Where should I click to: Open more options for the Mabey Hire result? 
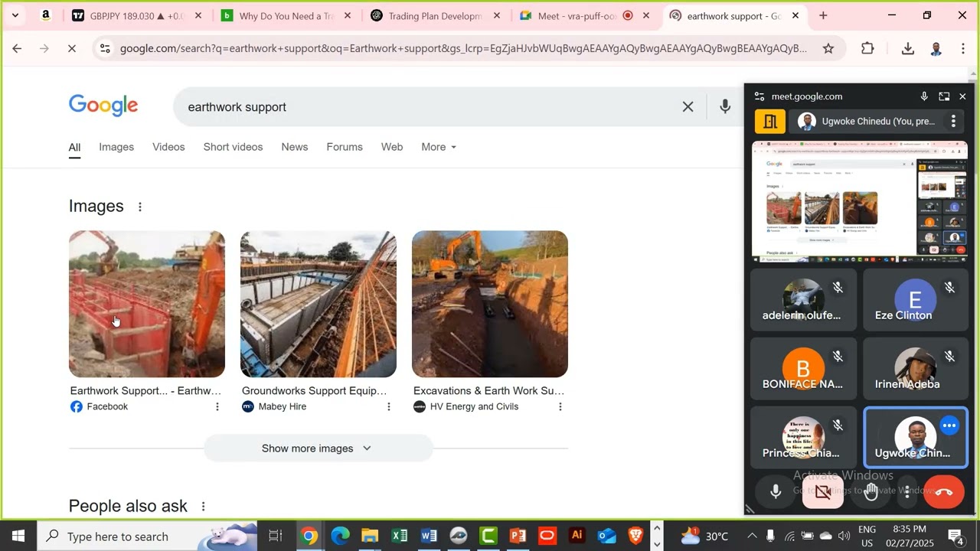point(388,407)
